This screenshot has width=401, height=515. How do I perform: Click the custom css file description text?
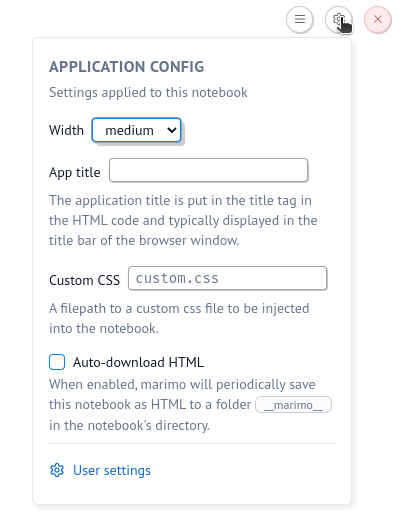point(179,318)
